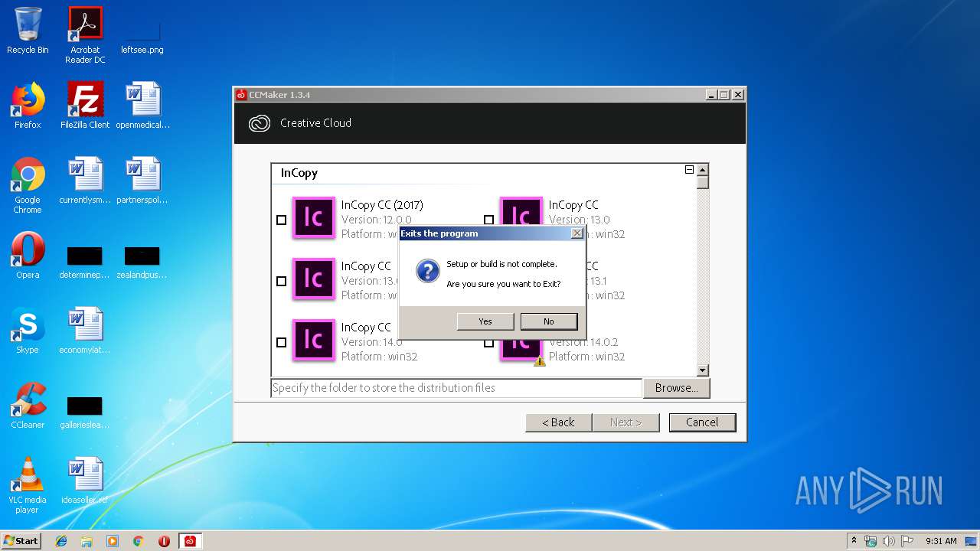
Task: Open Internet Explorer from the taskbar
Action: coord(61,541)
